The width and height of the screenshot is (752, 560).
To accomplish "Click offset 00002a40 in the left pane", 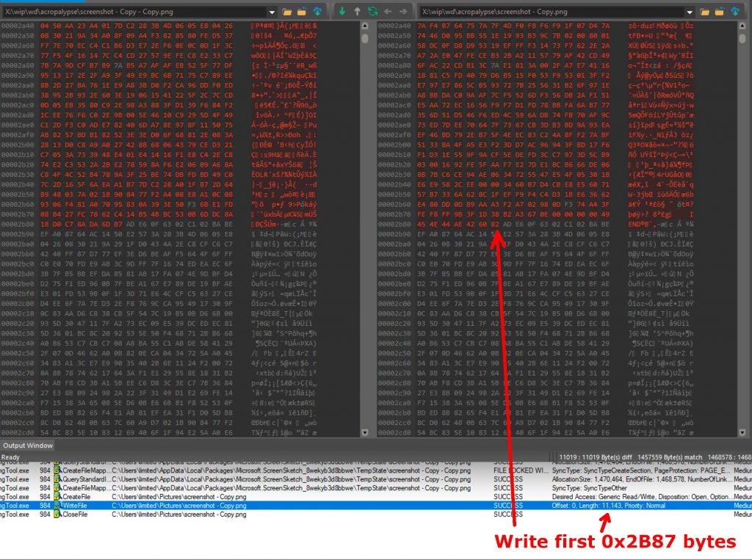I will click(x=19, y=25).
